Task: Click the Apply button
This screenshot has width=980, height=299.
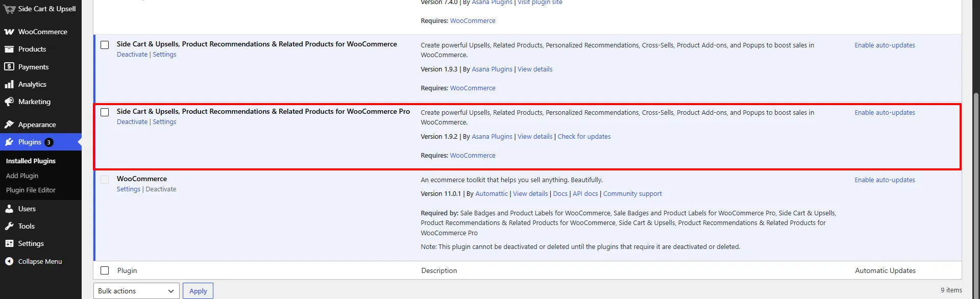Action: tap(198, 291)
